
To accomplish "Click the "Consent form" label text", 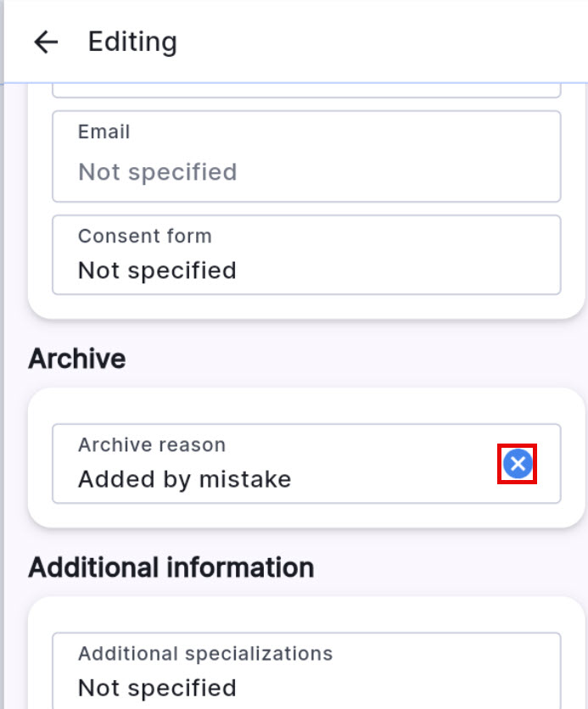I will point(144,236).
